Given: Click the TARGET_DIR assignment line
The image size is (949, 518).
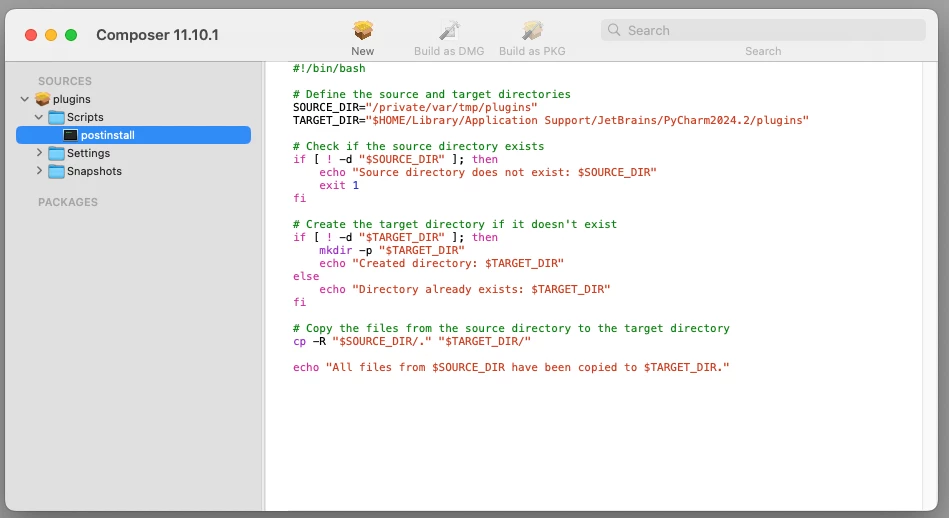Looking at the screenshot, I should click(551, 120).
